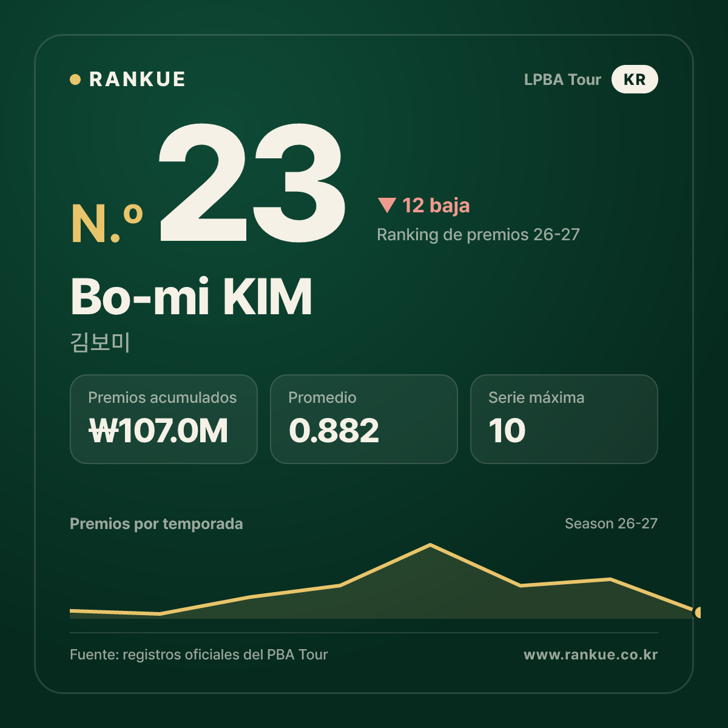
Task: Click 'Ranking de premios 26-27' subtitle
Action: (478, 235)
